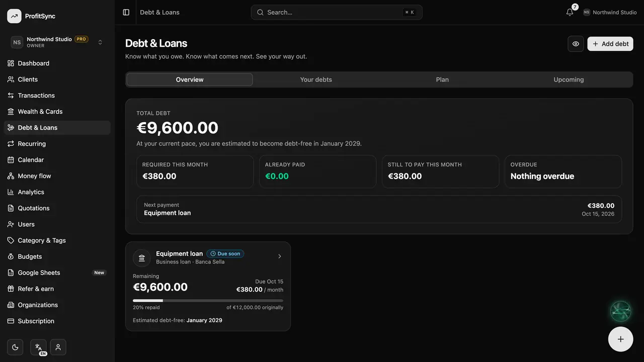Open the Plan tab
Image resolution: width=644 pixels, height=362 pixels.
442,79
